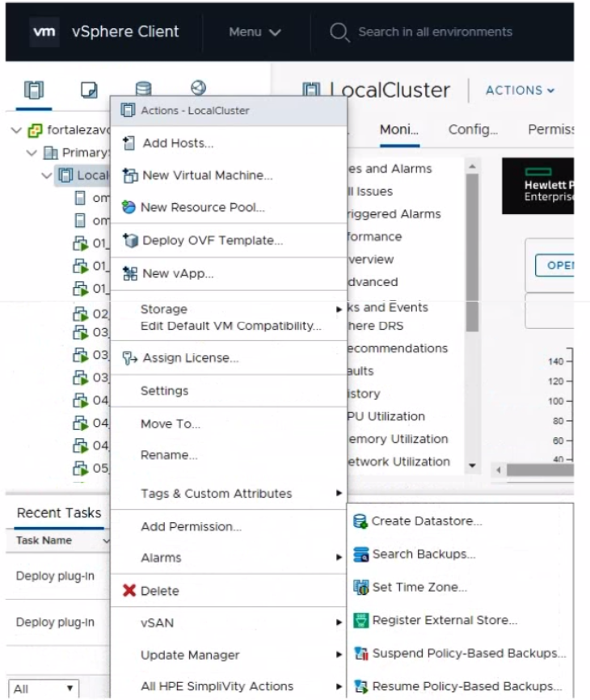Click the Suspend Policy-Based Backups icon

point(360,653)
